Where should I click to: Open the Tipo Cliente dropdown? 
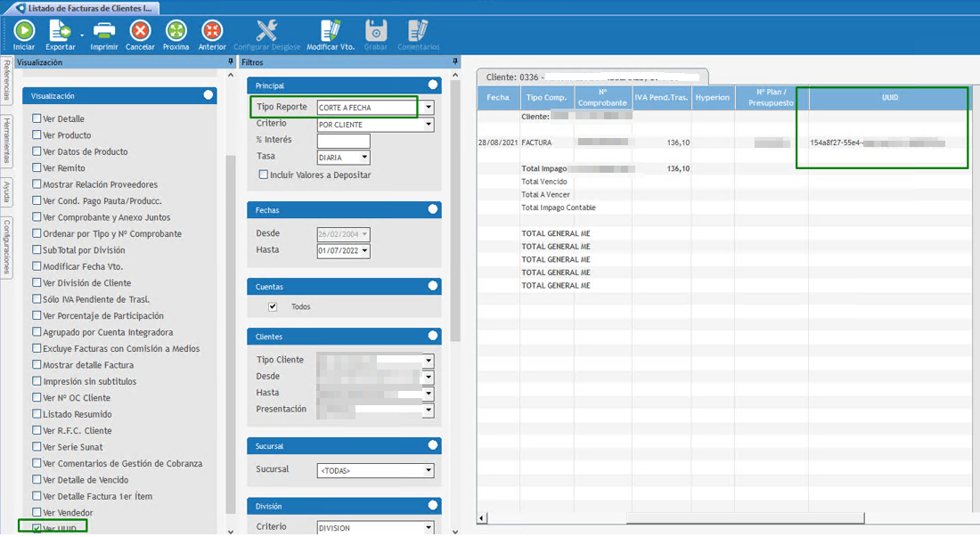[x=429, y=361]
